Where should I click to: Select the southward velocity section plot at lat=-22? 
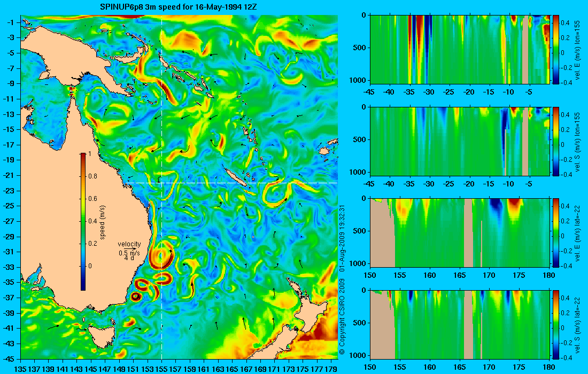[460, 324]
